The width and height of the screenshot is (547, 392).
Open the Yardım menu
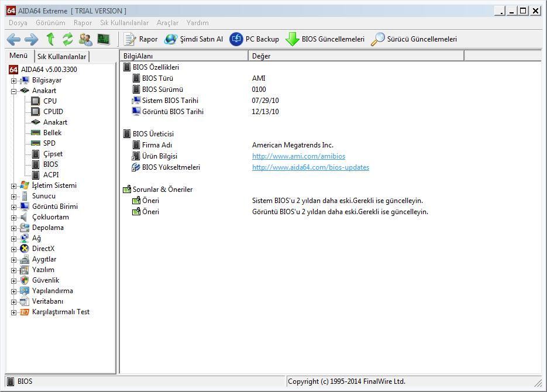point(198,23)
